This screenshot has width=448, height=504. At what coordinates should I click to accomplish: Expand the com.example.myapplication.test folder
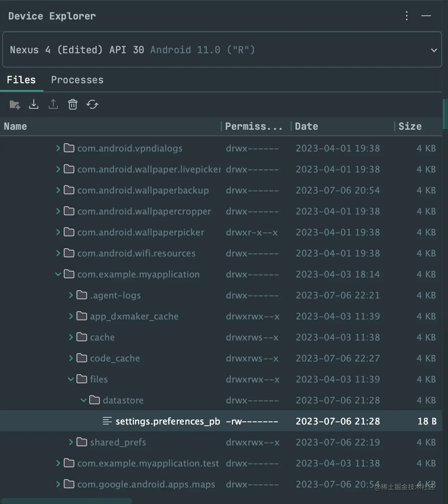(58, 463)
